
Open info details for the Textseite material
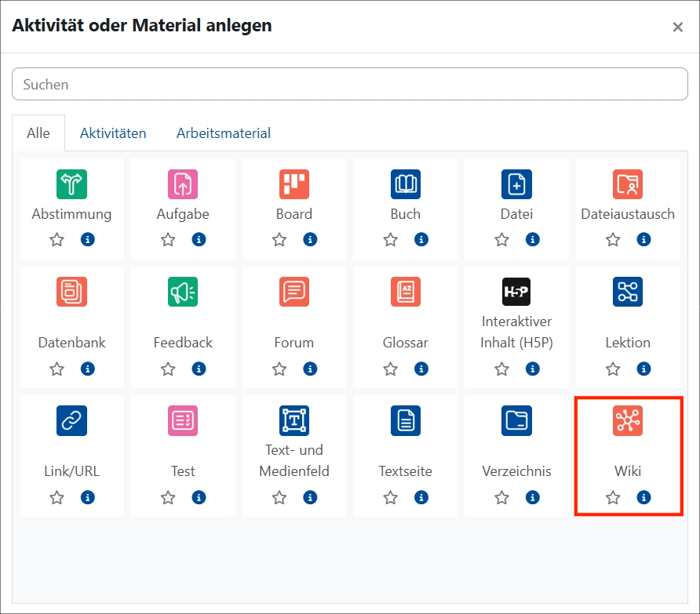click(421, 496)
